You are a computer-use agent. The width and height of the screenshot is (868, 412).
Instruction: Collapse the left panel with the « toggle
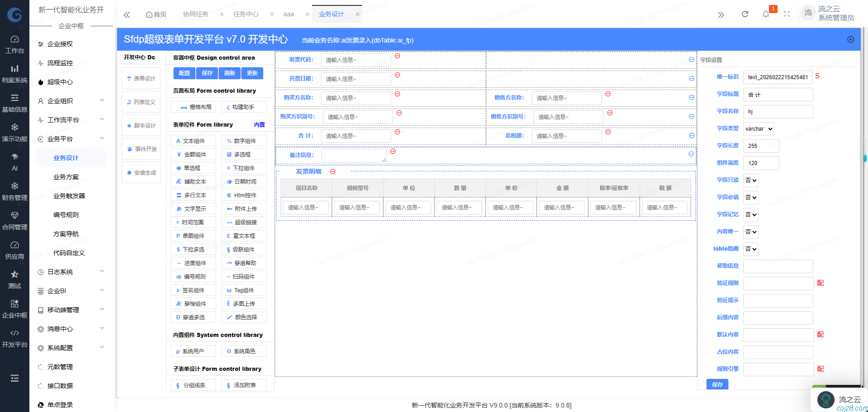coord(127,14)
